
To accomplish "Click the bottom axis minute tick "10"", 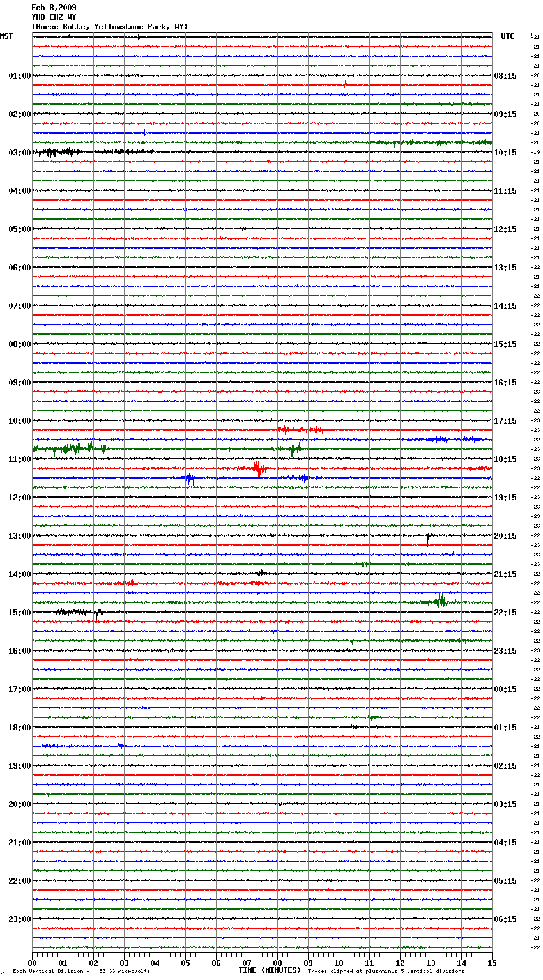I will (339, 963).
